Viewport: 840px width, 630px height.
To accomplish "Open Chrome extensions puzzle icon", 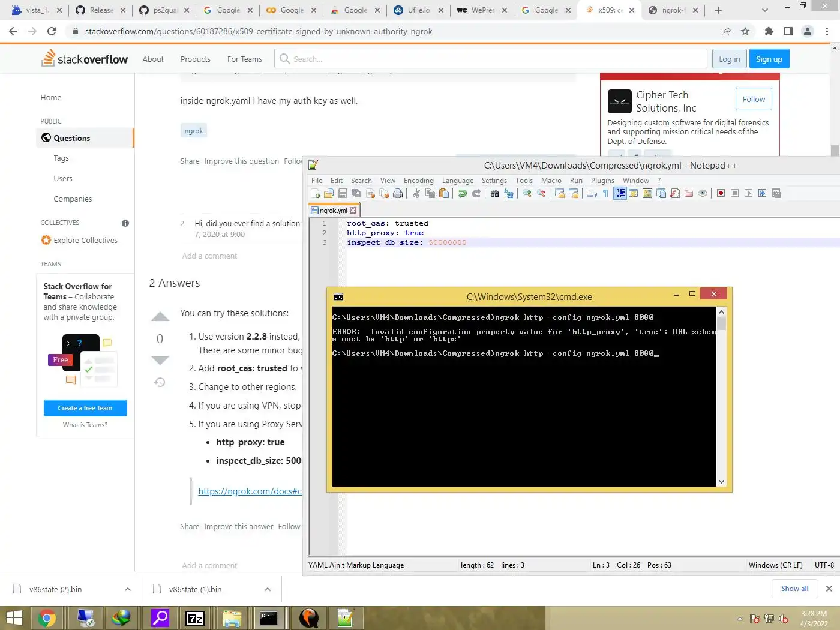I will [769, 31].
